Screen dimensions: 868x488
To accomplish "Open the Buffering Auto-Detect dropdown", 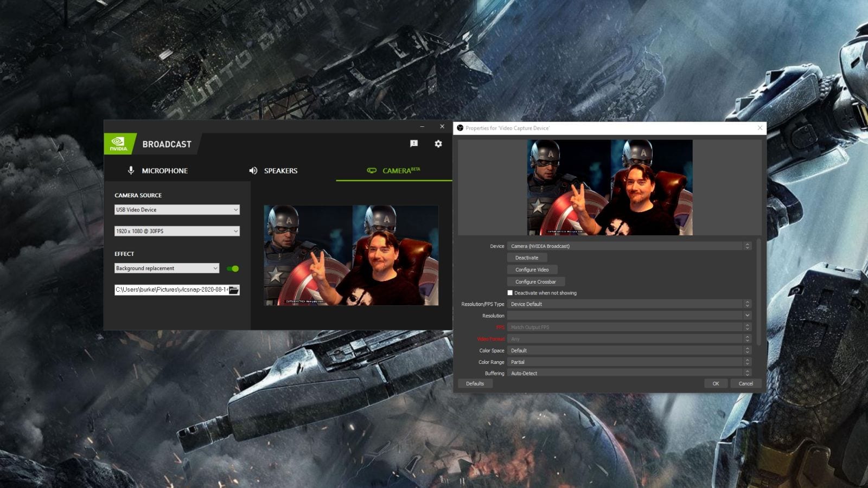I will click(629, 373).
